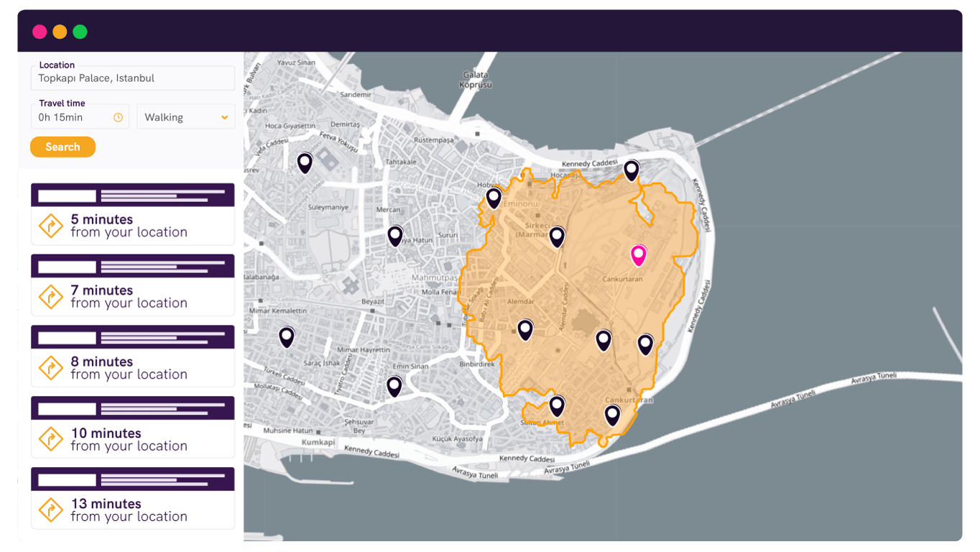Click directions icon on 10 minutes card
This screenshot has width=980, height=552.
[x=51, y=439]
